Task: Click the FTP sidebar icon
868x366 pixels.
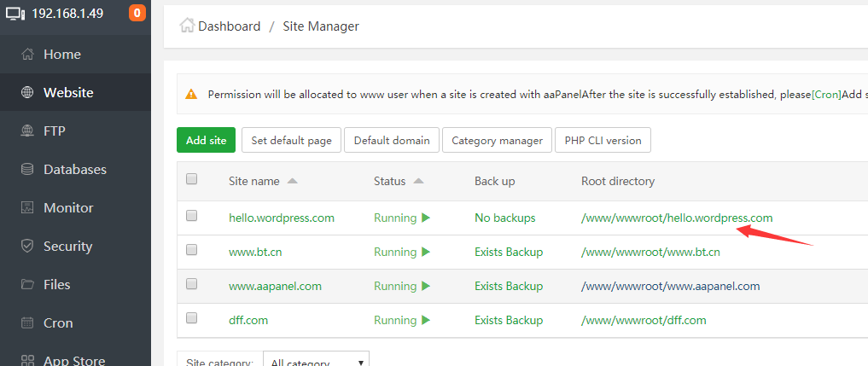Action: [x=27, y=131]
